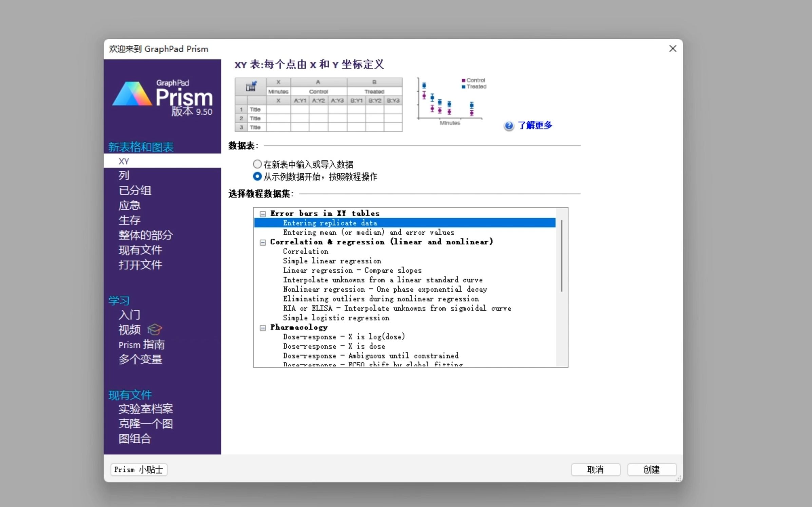
Task: Select 克隆一个图 in sidebar
Action: tap(146, 424)
